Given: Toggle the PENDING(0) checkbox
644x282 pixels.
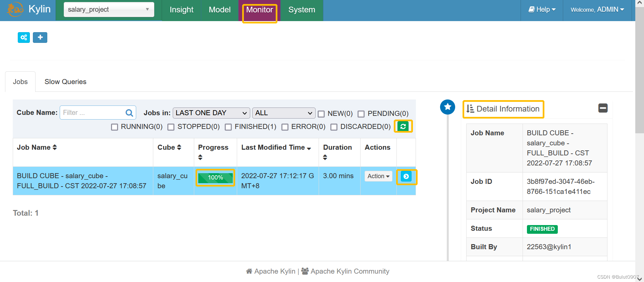Looking at the screenshot, I should 361,114.
